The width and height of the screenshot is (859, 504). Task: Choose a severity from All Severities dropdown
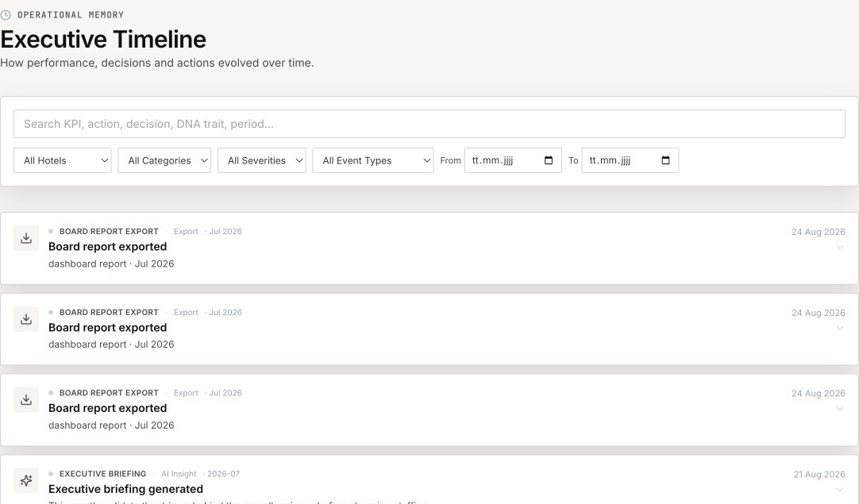point(262,160)
